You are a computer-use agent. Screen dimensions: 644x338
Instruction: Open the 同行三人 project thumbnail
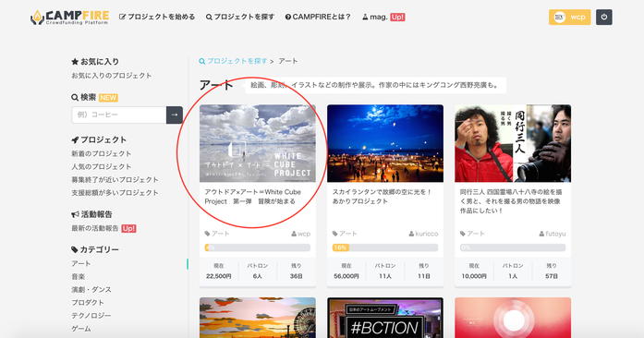pos(513,143)
